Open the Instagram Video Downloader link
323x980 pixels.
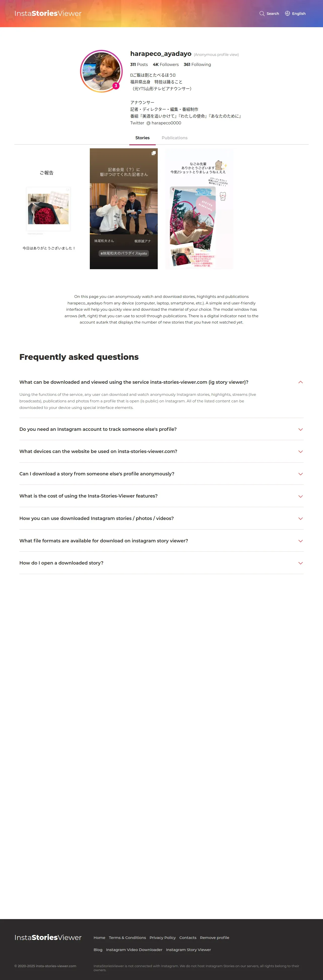pos(134,950)
